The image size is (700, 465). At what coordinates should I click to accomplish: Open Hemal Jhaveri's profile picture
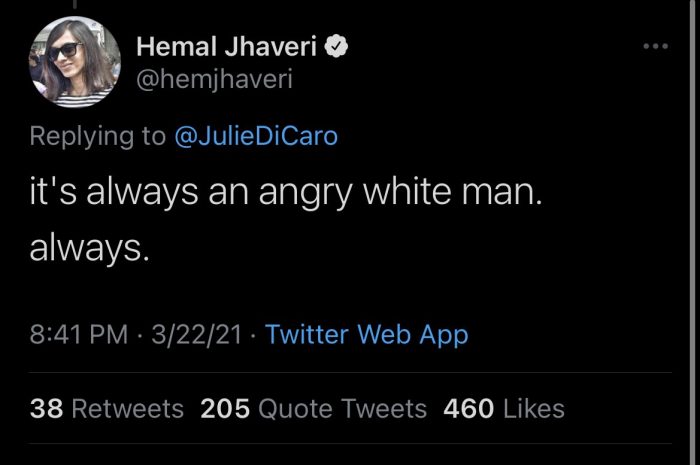click(75, 62)
